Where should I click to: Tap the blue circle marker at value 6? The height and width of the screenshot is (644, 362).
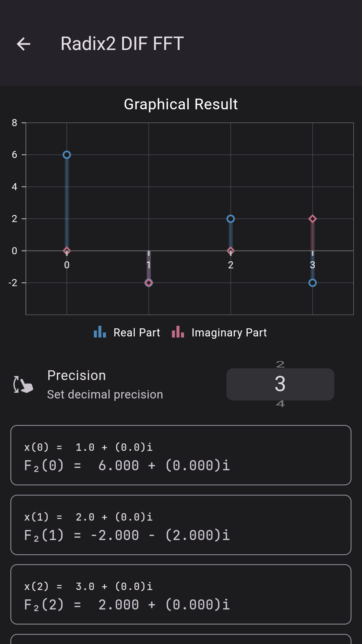[67, 155]
